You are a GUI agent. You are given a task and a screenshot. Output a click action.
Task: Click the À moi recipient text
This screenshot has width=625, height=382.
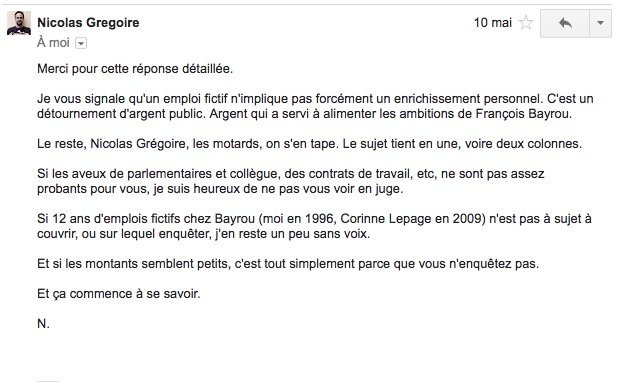pos(53,43)
